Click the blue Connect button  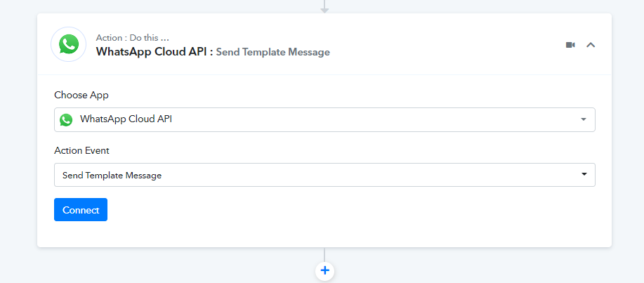(x=81, y=209)
